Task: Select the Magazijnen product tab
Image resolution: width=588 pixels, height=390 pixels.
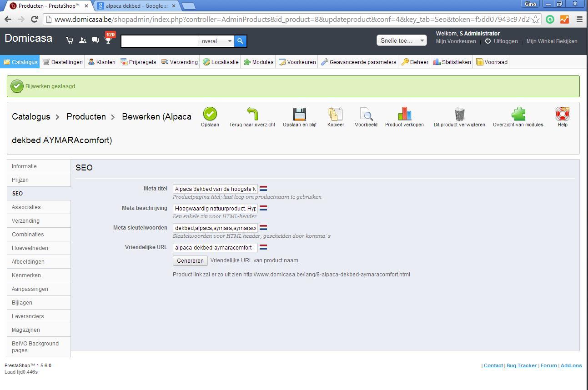Action: coord(39,330)
